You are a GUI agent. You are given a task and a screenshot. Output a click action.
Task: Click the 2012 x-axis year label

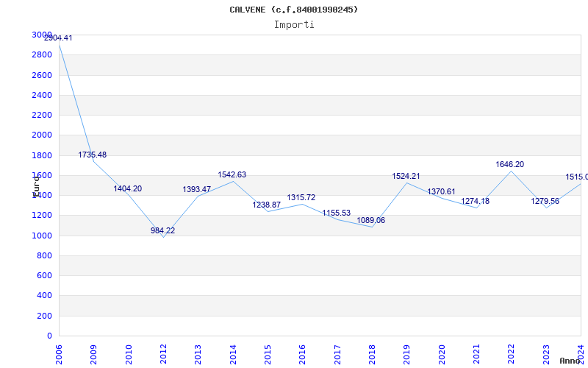163,355
